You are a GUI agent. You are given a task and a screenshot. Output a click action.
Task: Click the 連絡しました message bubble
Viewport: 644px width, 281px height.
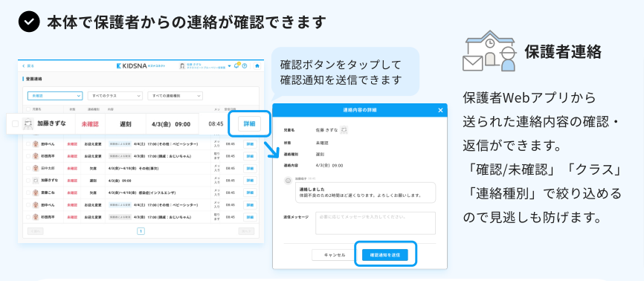click(365, 193)
